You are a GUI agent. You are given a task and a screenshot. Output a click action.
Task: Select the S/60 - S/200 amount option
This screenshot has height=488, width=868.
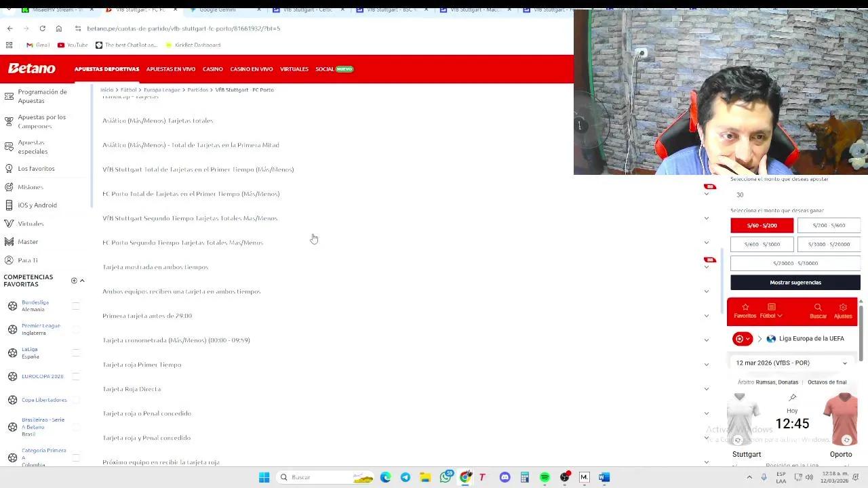[x=762, y=225]
